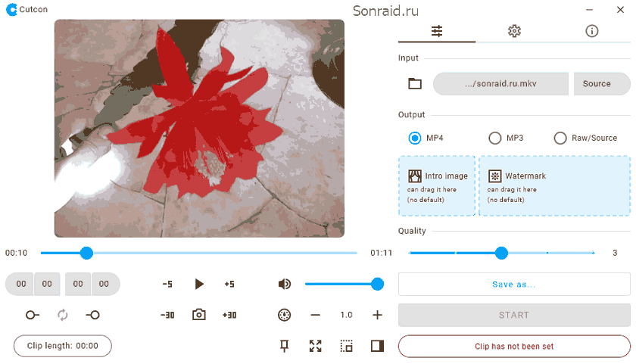Click the playback speed gauge icon
Image resolution: width=636 pixels, height=364 pixels.
pos(285,315)
